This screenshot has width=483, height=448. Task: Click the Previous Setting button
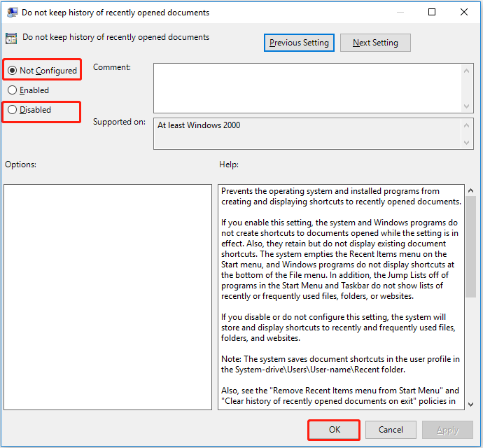pos(299,43)
